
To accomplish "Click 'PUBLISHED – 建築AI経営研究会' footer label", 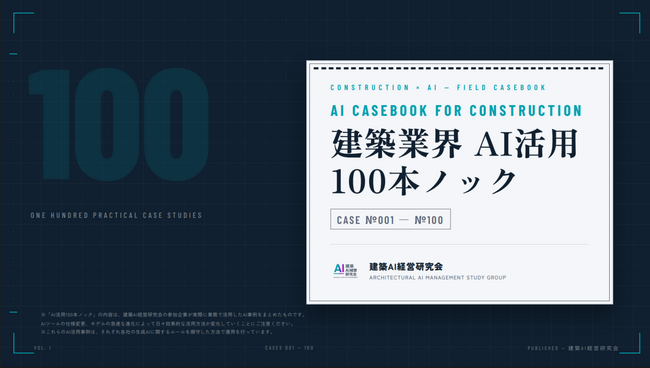I will (x=573, y=348).
